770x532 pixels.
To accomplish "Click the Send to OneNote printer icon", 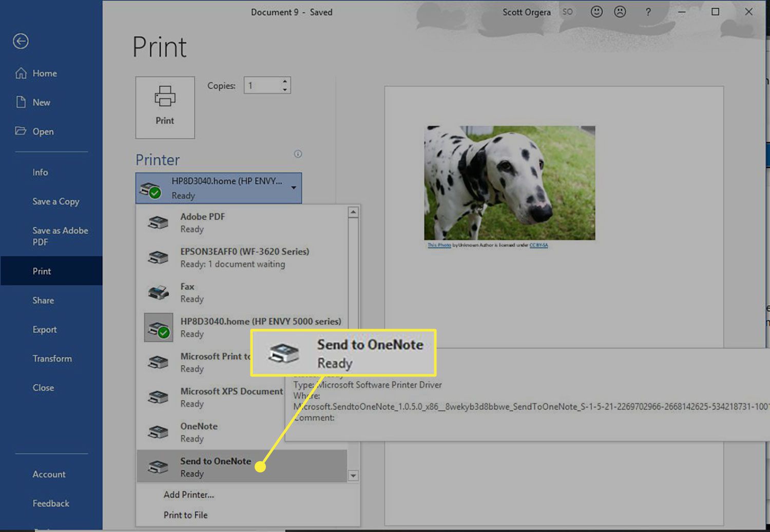I will click(158, 467).
